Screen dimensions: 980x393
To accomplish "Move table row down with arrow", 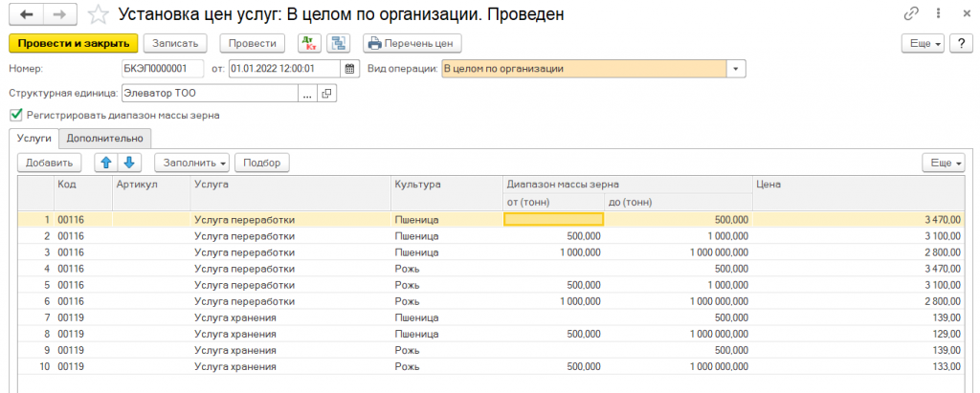I will (129, 163).
